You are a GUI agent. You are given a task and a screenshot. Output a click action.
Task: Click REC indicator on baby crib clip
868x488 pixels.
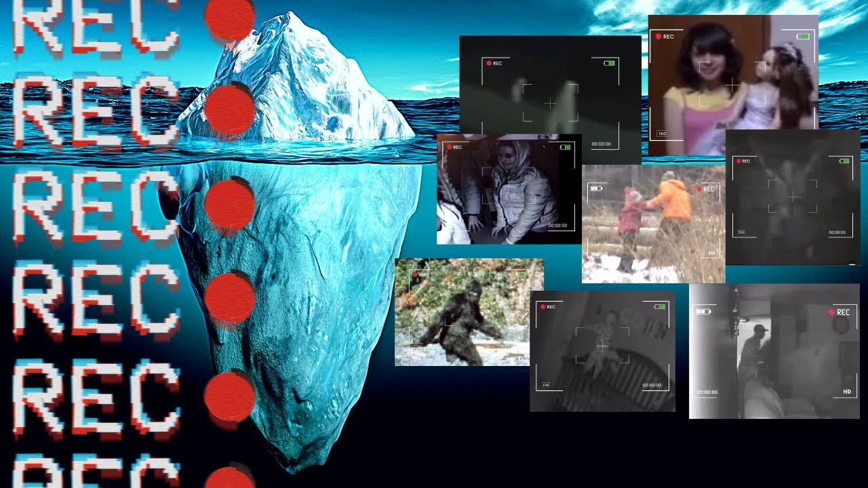point(547,307)
